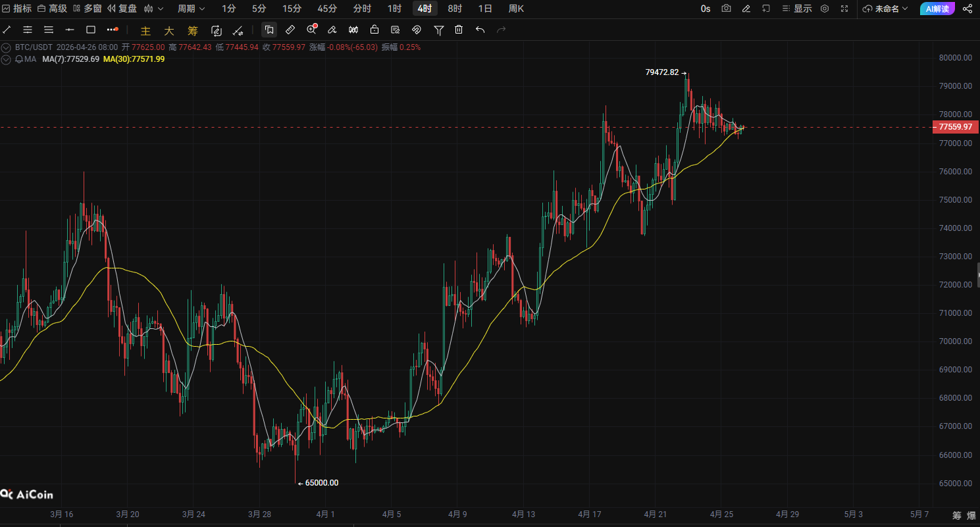Viewport: 980px width, 527px height.
Task: Click the 筹 chip distribution icon in toolbar
Action: coord(192,30)
